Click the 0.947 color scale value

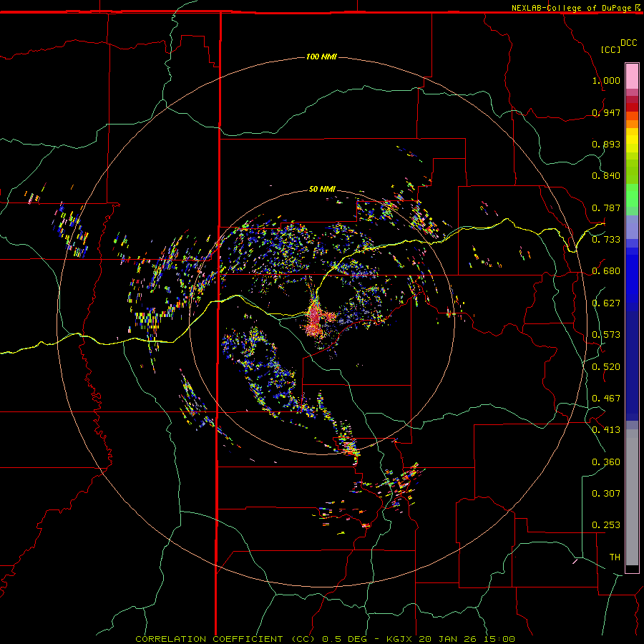(x=606, y=112)
